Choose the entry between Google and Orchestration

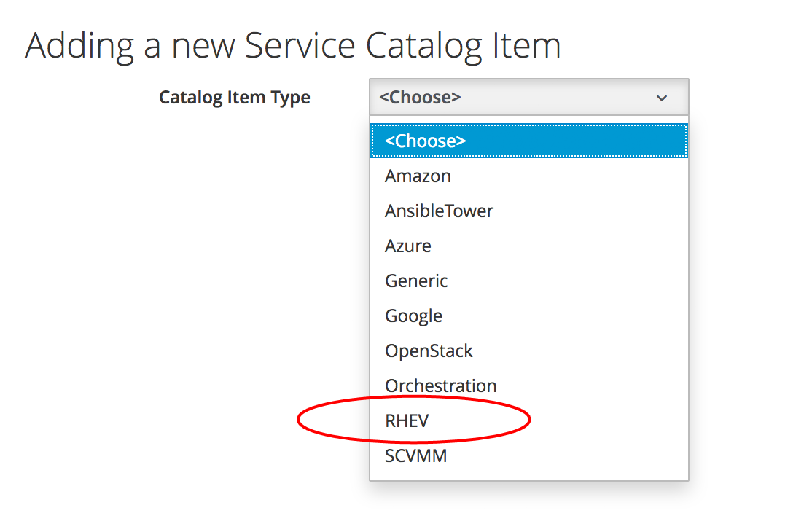429,351
